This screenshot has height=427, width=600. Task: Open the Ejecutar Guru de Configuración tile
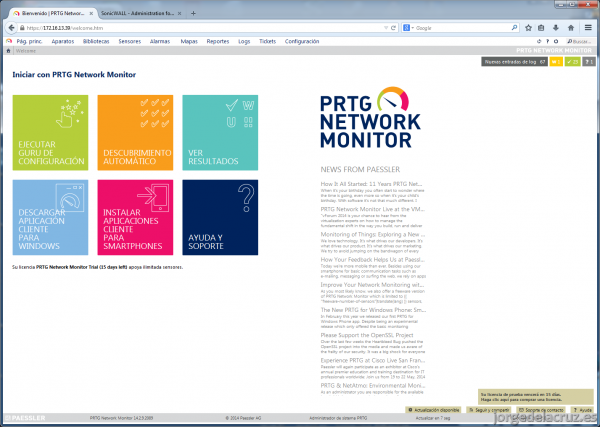tap(51, 132)
